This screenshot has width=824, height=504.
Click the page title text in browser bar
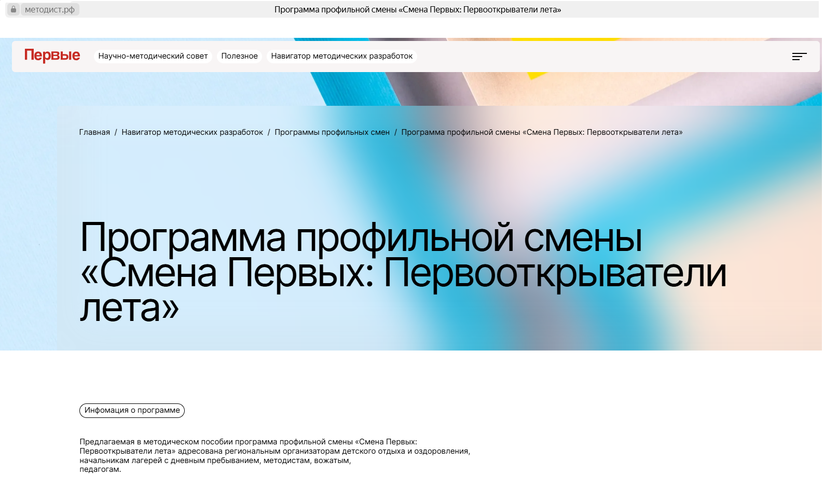(418, 9)
